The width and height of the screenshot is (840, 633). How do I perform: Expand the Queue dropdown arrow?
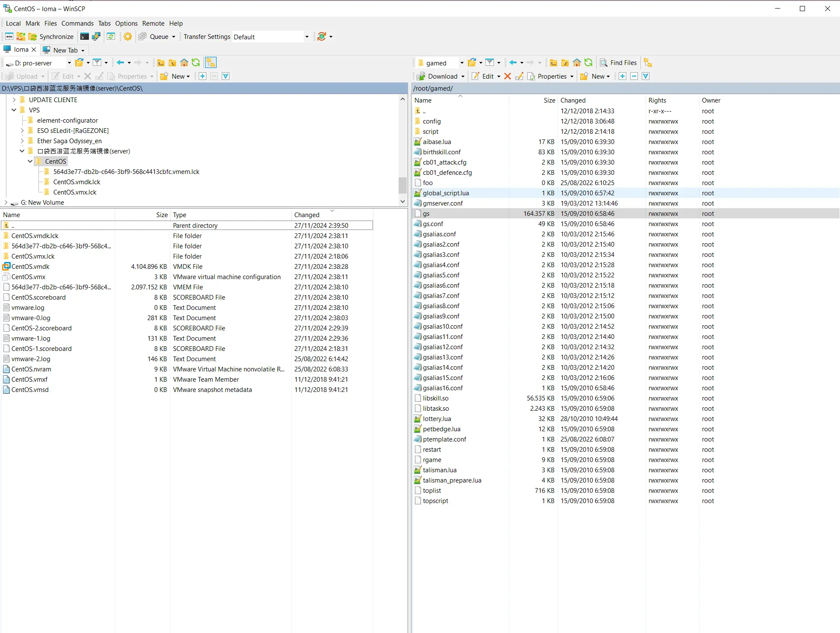(x=174, y=37)
